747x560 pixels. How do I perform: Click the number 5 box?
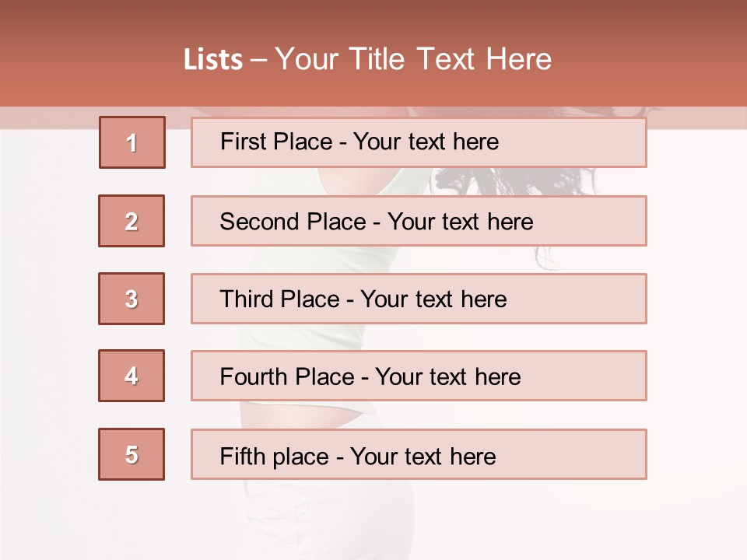[x=132, y=454]
